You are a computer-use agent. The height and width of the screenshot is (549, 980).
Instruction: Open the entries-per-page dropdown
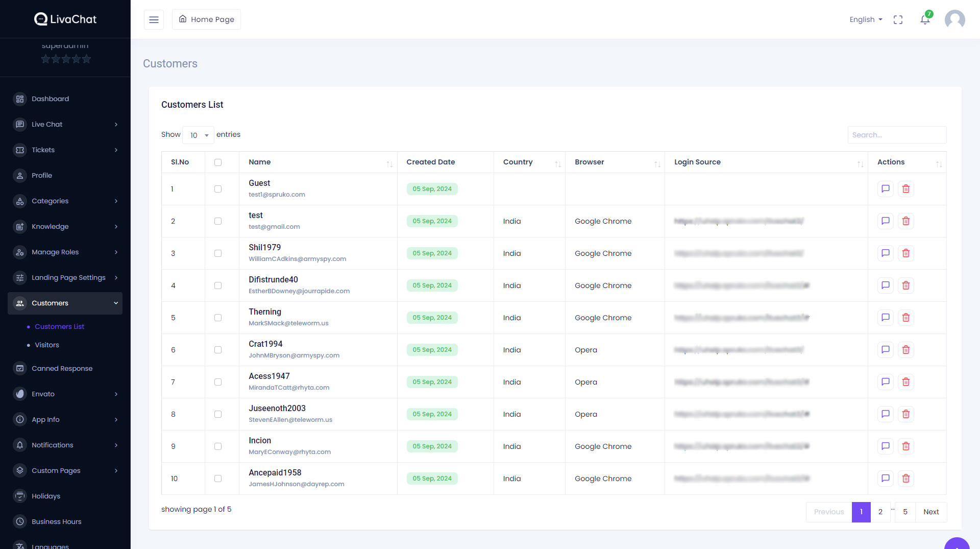199,135
